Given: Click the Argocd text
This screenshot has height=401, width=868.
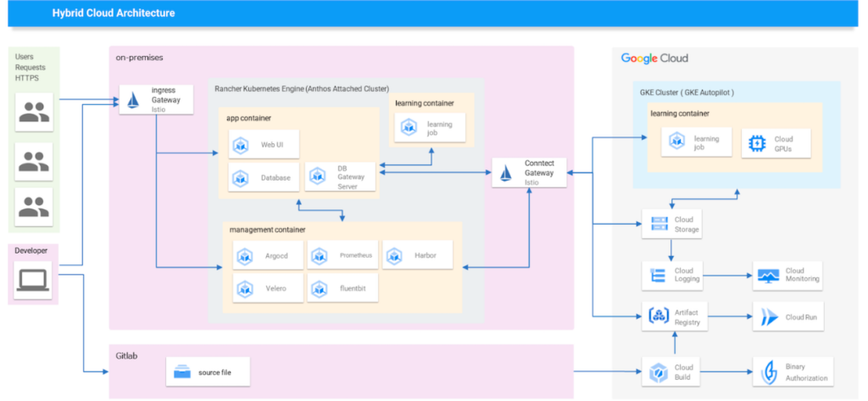Looking at the screenshot, I should point(277,256).
